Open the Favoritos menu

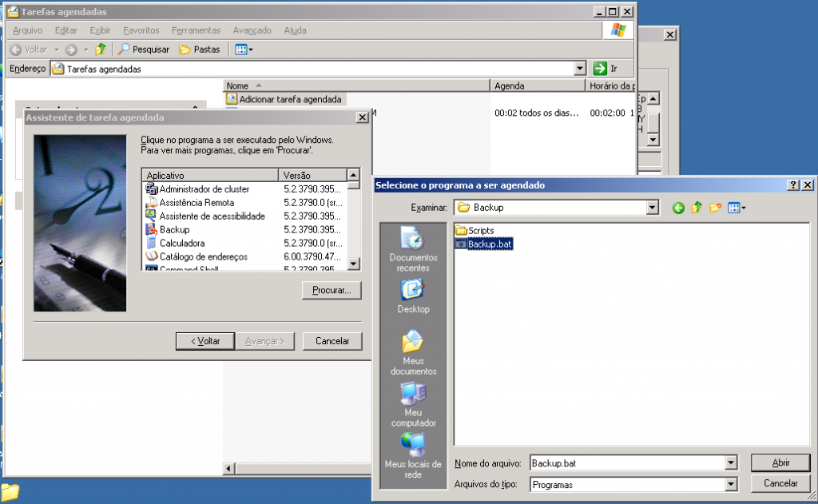pyautogui.click(x=141, y=30)
